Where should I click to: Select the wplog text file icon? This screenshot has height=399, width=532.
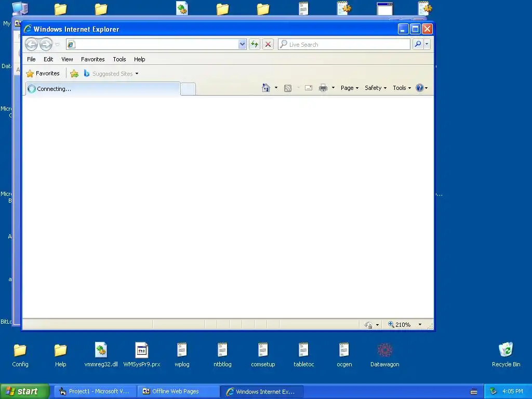[x=182, y=354]
